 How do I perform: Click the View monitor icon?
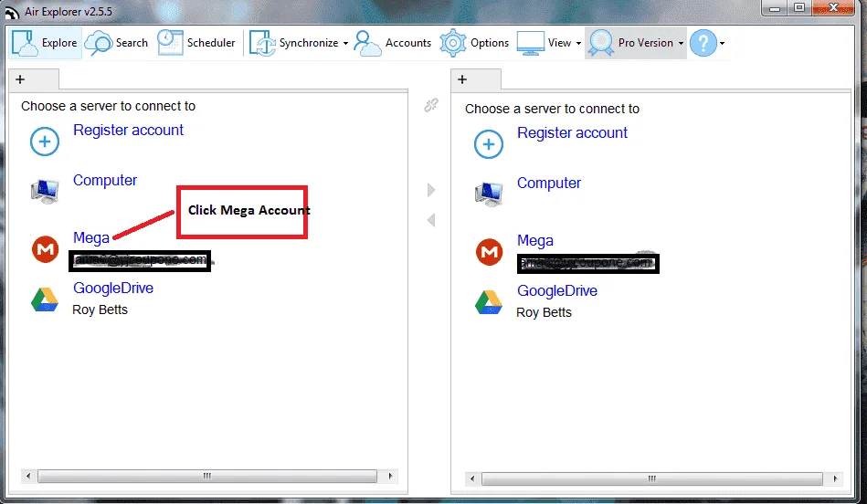coord(530,43)
